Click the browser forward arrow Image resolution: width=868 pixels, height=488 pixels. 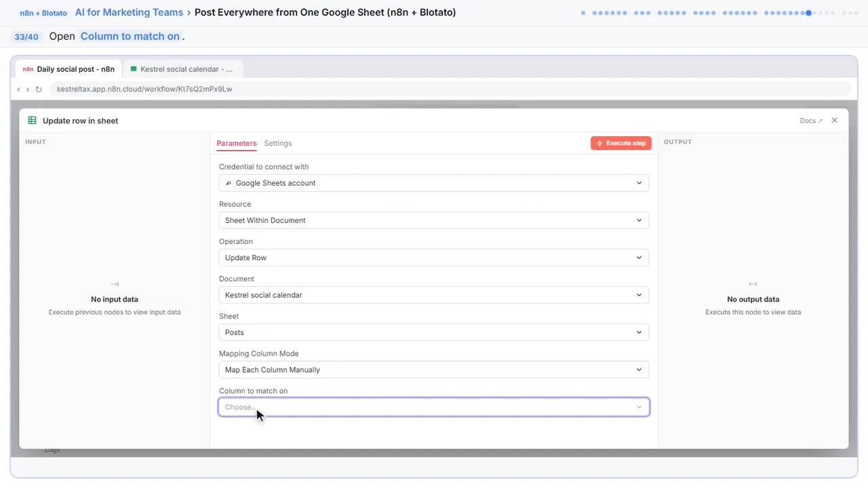click(27, 89)
